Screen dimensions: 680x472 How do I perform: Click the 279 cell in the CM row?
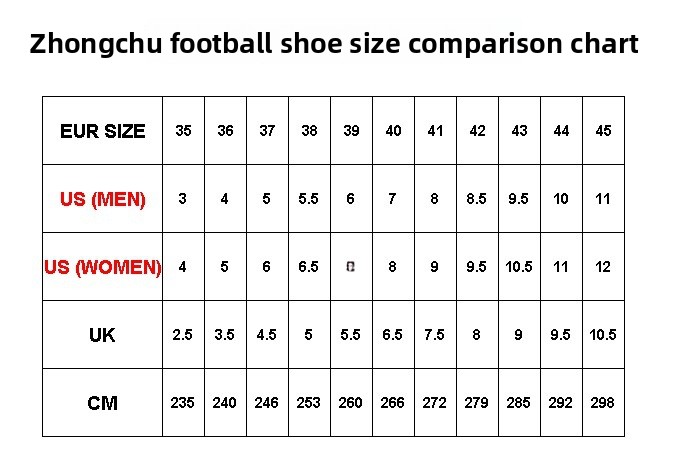pyautogui.click(x=477, y=403)
